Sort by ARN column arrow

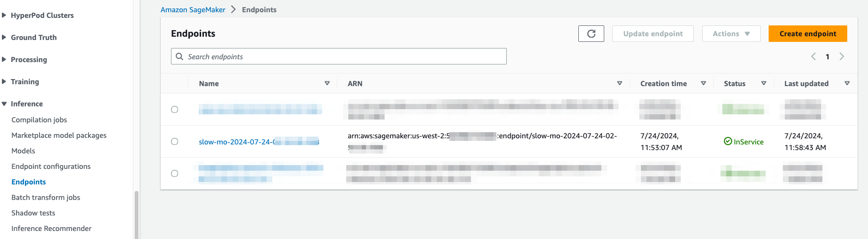(x=620, y=83)
